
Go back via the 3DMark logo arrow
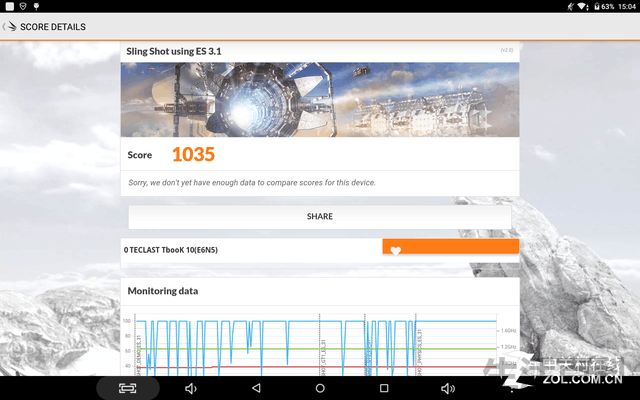coord(10,27)
